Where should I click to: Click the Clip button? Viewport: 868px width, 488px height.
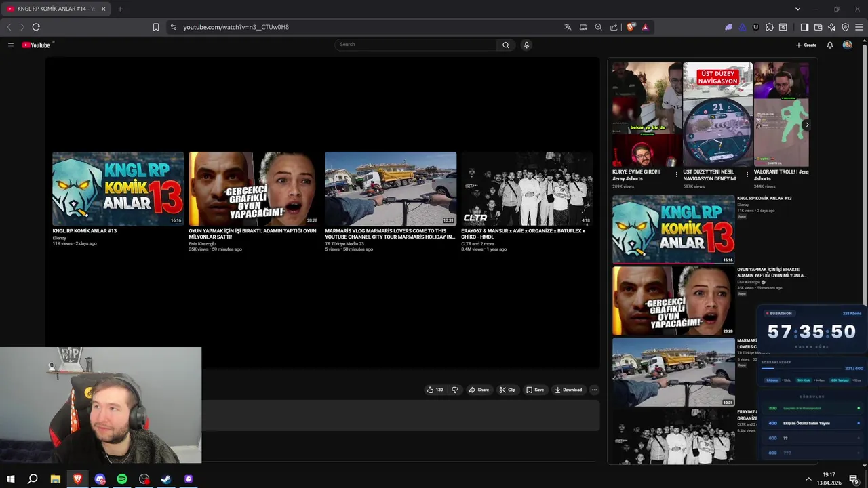point(507,390)
